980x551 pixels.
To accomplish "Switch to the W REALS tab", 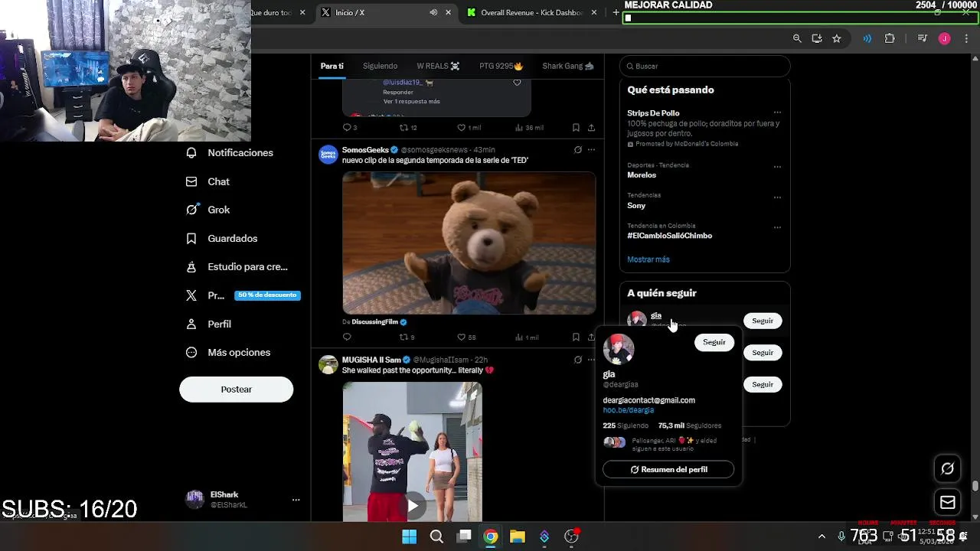I will pos(438,66).
